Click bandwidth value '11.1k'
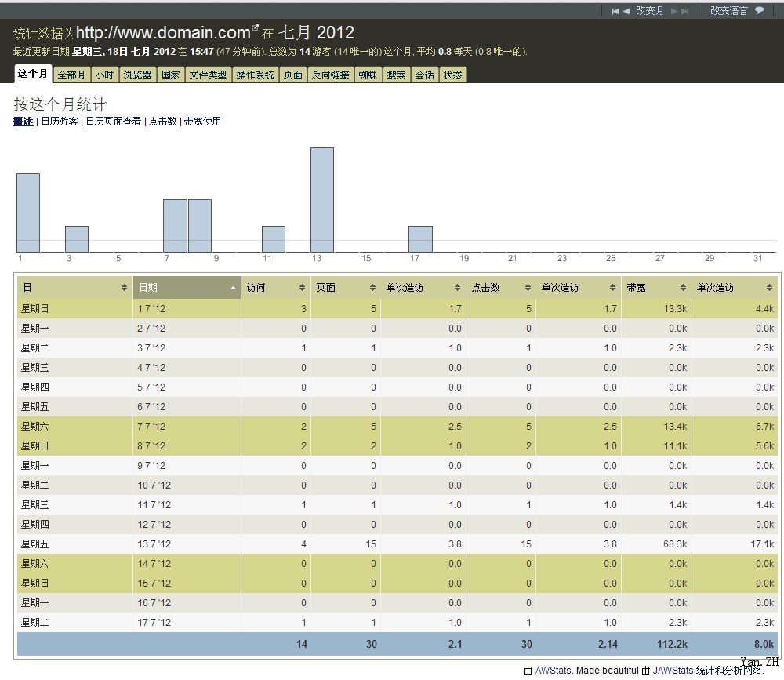Screen dimensions: 784x680 click(675, 445)
